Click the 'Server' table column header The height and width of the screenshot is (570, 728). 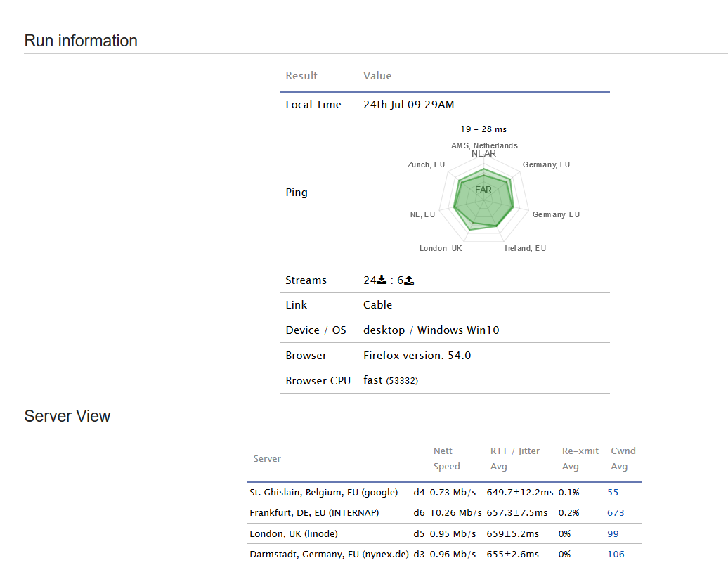tap(267, 458)
